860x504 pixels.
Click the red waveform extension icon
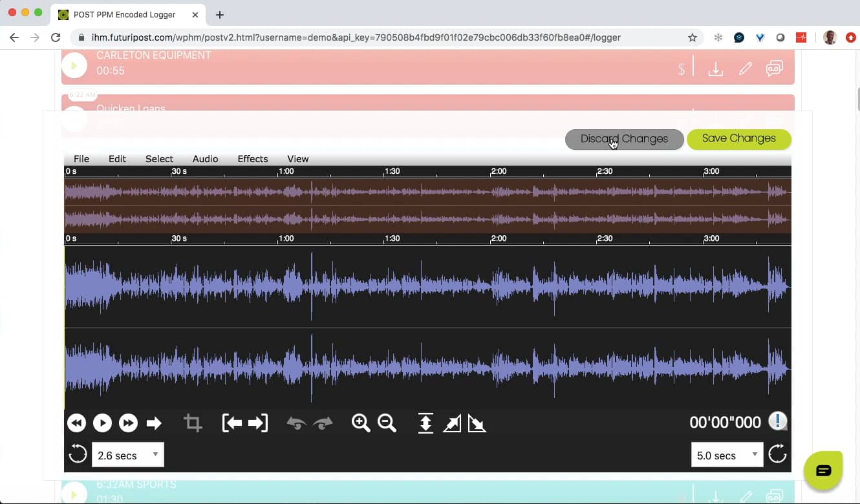801,37
